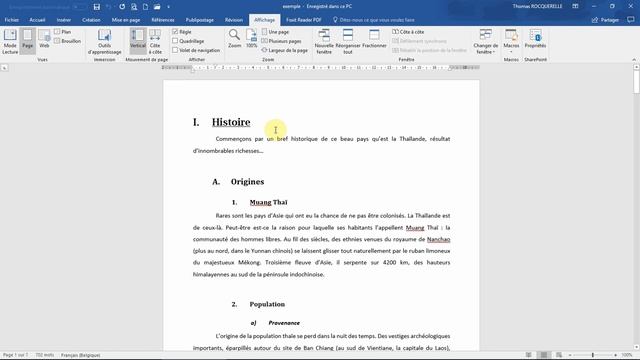Click the Partager button
This screenshot has width=640, height=360.
click(x=606, y=20)
